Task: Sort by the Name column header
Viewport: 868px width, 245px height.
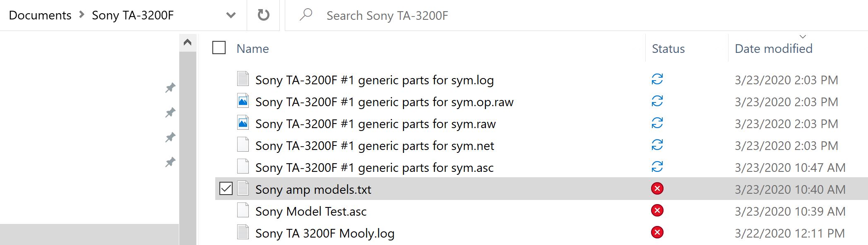Action: tap(252, 49)
